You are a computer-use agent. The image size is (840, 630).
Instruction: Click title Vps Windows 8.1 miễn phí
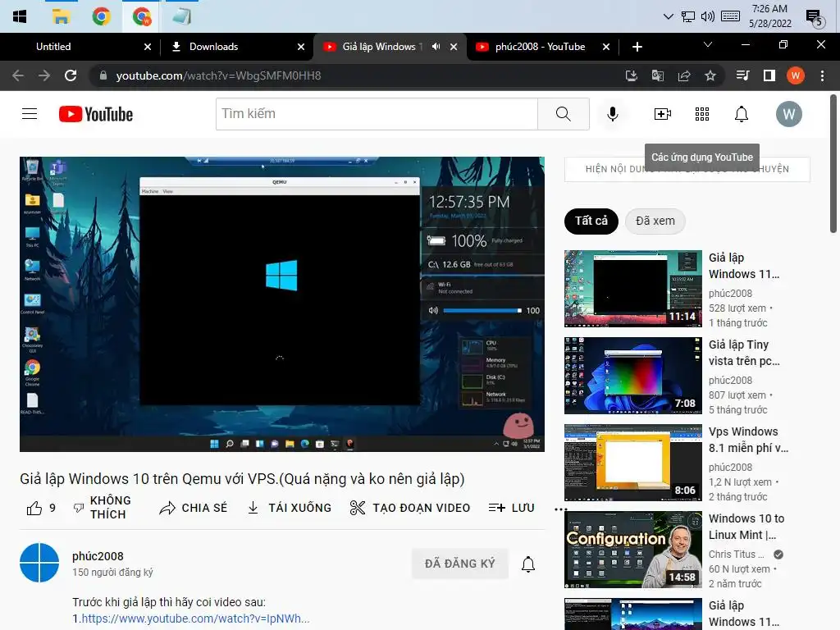(x=748, y=440)
